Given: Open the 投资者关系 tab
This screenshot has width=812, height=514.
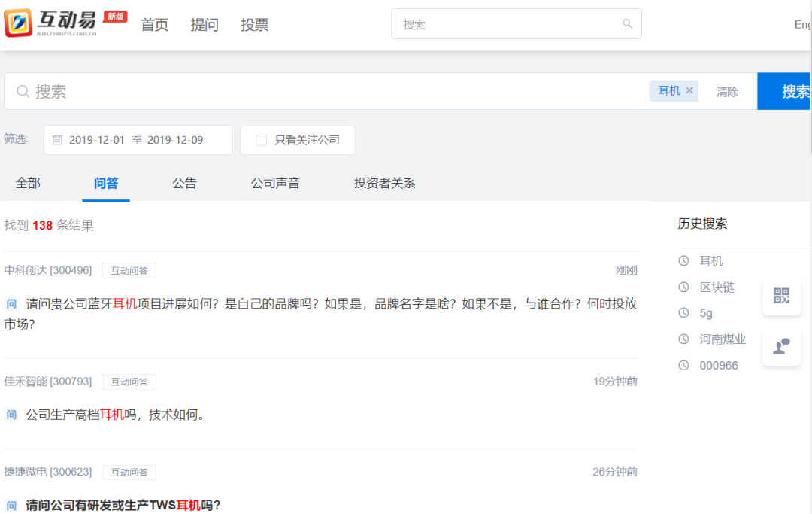Looking at the screenshot, I should (385, 183).
